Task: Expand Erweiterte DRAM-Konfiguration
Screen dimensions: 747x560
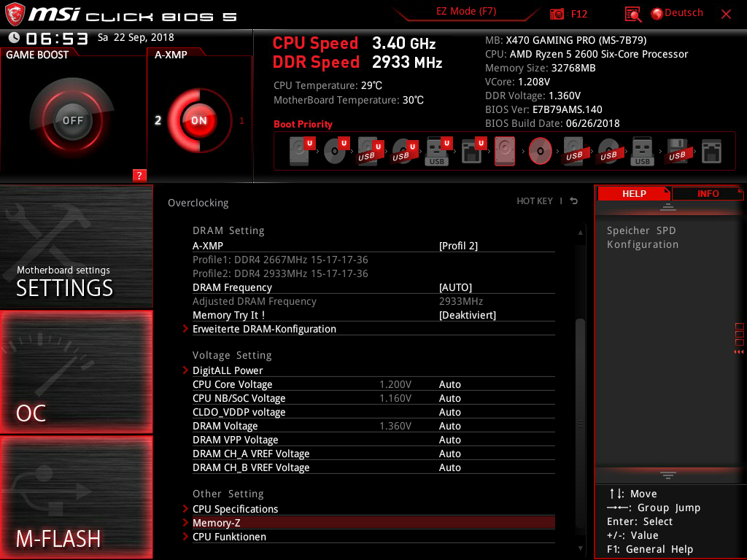Action: pyautogui.click(x=264, y=329)
